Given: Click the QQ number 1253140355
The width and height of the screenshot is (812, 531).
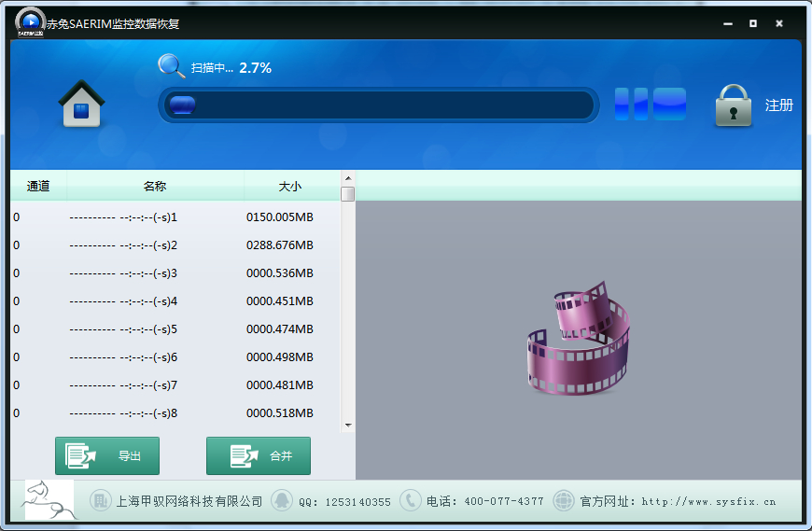Looking at the screenshot, I should coord(357,502).
